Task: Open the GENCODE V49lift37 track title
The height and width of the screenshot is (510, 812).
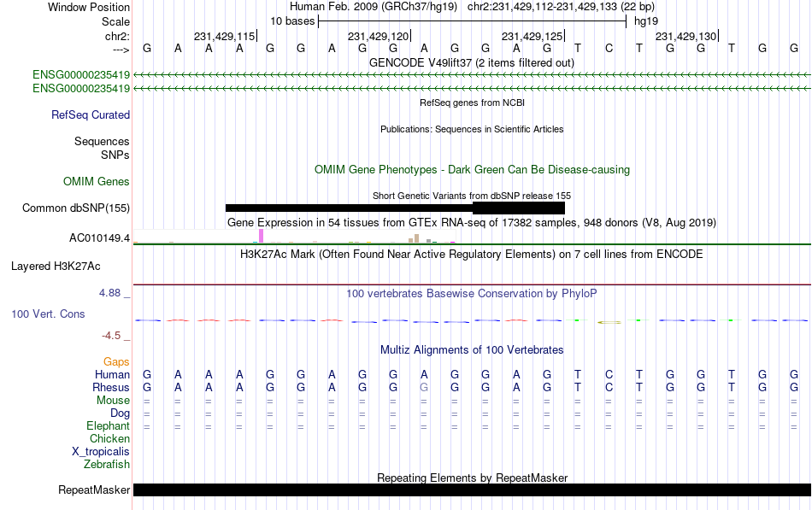Action: pyautogui.click(x=471, y=62)
